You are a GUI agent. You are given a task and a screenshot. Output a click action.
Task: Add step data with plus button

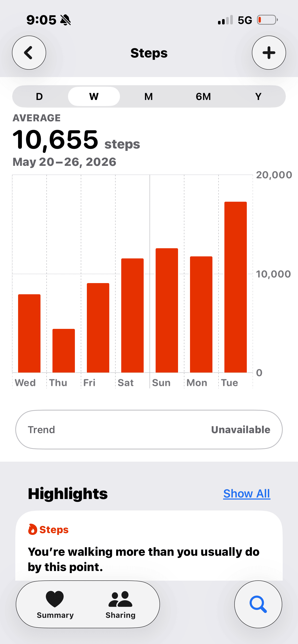[x=269, y=53]
